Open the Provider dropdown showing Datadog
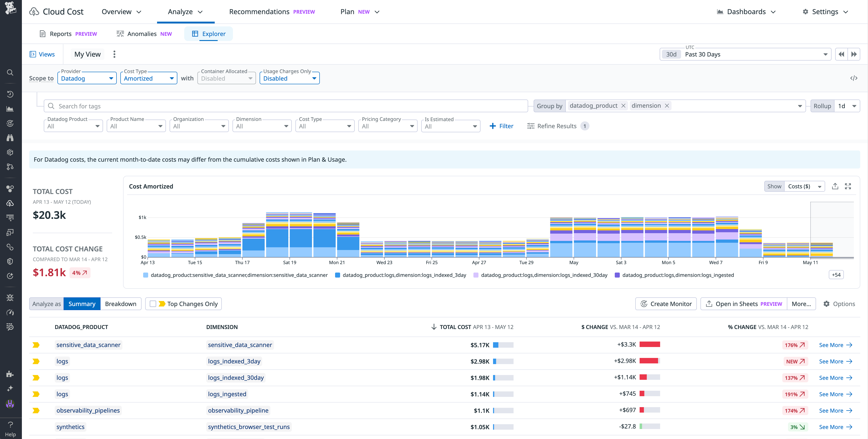Screen dimensions: 868x439 (x=87, y=78)
